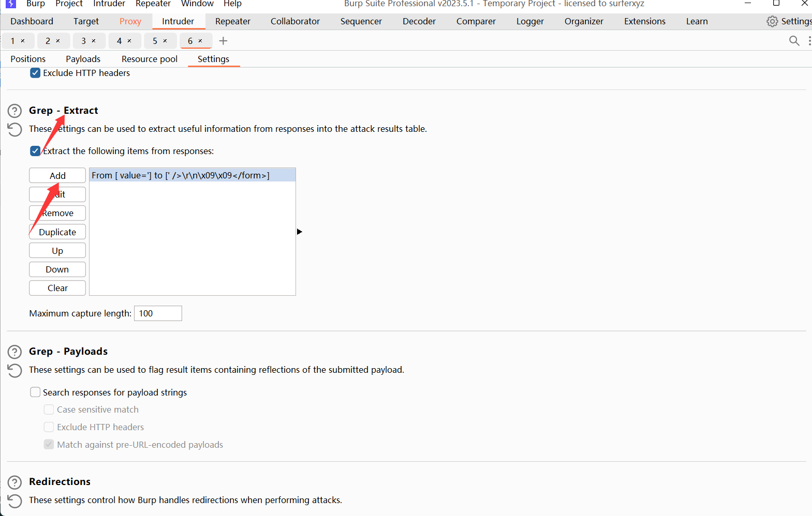812x516 pixels.
Task: Open the Burp menu
Action: point(36,4)
